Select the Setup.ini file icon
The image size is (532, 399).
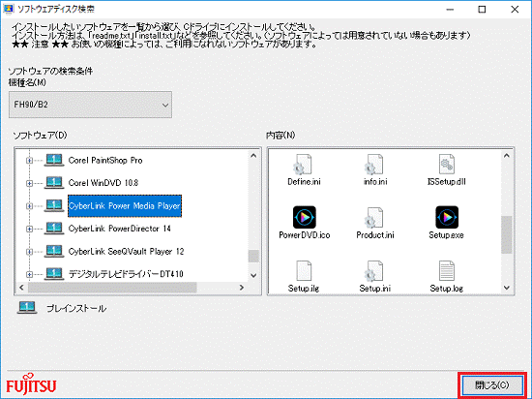tap(374, 270)
